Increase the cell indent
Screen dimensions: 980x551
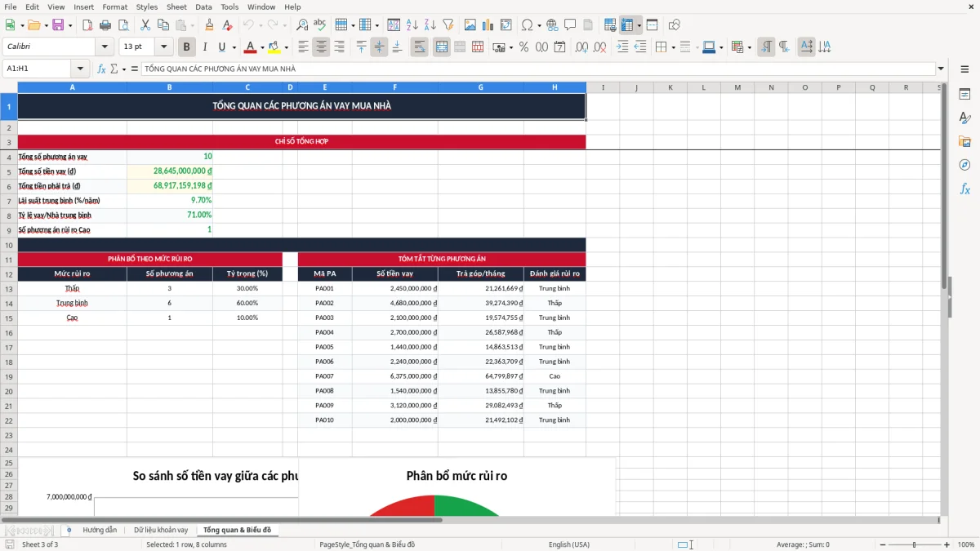coord(621,47)
